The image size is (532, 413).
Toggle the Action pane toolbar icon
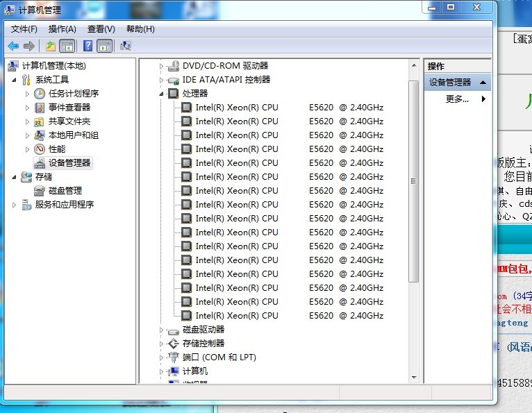[105, 46]
